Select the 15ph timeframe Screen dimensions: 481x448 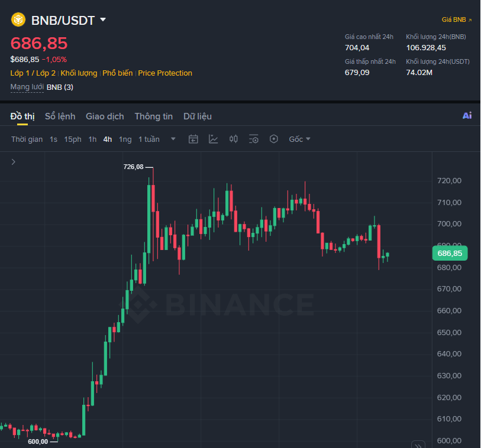[73, 139]
